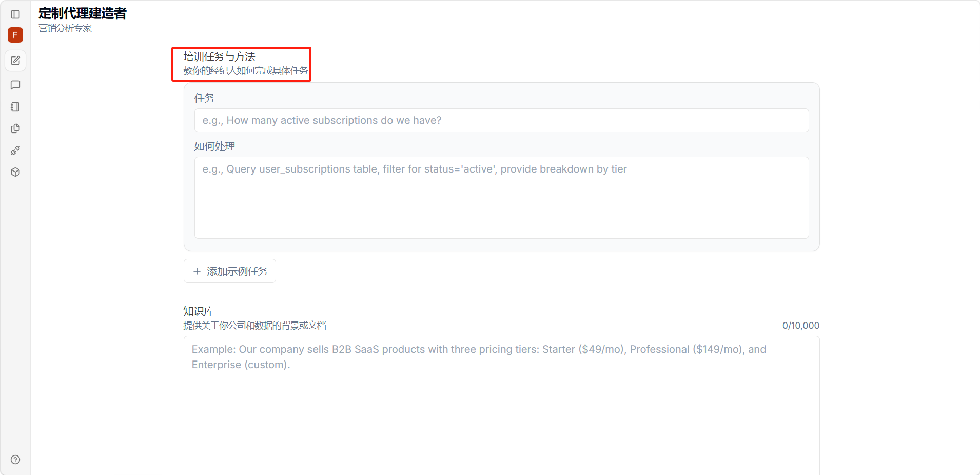Click the 如何处理 text area

[x=501, y=198]
